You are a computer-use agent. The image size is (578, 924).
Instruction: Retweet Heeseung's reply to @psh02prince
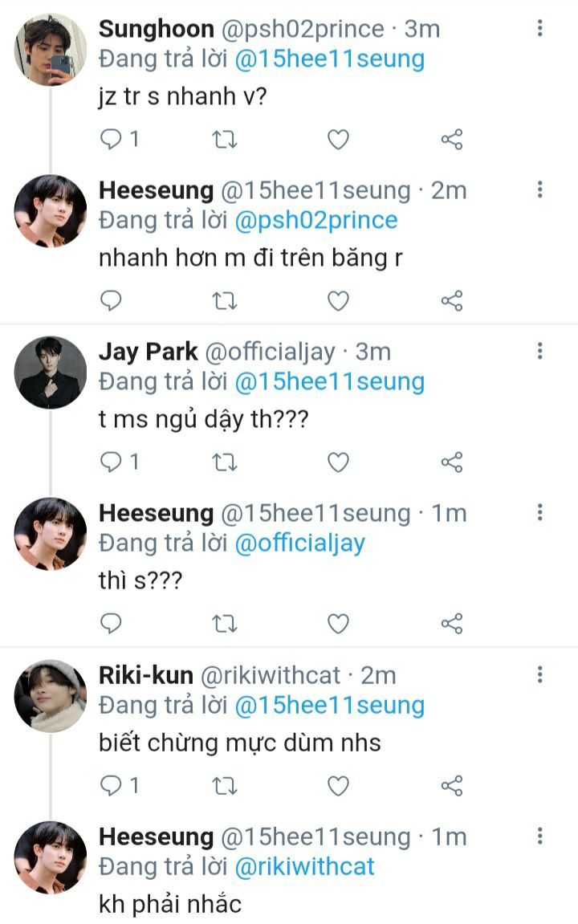[224, 301]
